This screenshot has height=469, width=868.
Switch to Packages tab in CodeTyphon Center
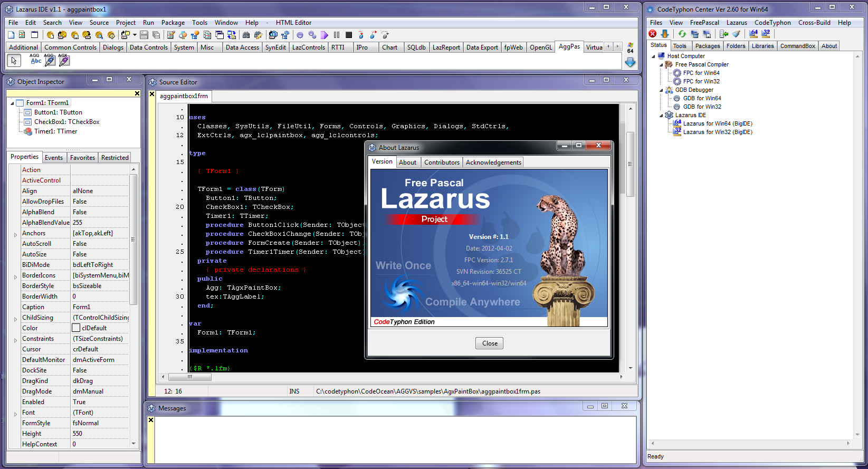(x=707, y=46)
